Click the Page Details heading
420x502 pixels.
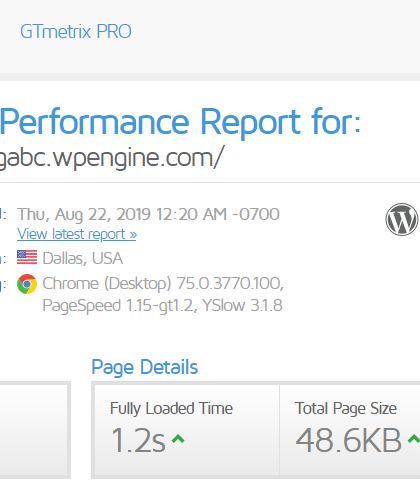pos(145,367)
